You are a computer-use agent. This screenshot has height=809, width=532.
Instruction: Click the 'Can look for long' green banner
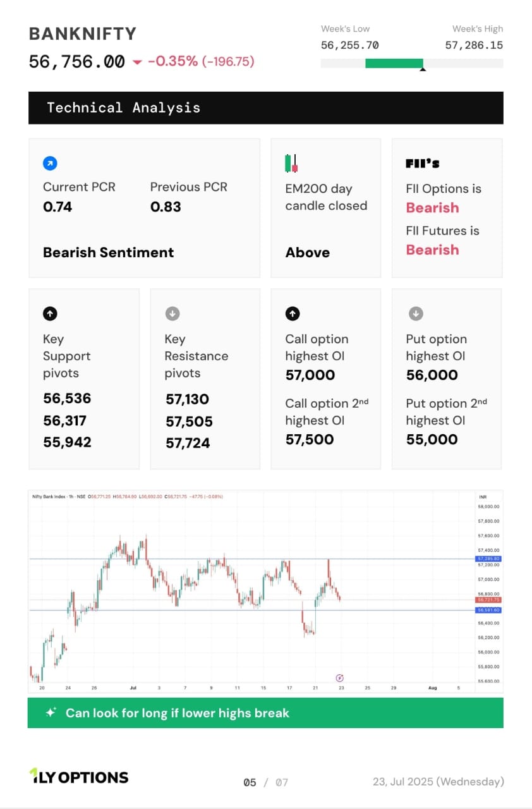tap(266, 712)
